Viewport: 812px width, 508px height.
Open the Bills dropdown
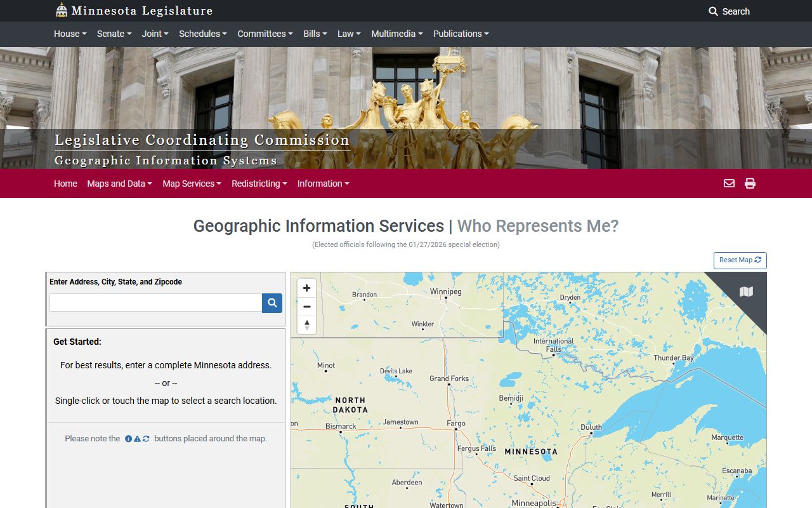click(x=315, y=34)
